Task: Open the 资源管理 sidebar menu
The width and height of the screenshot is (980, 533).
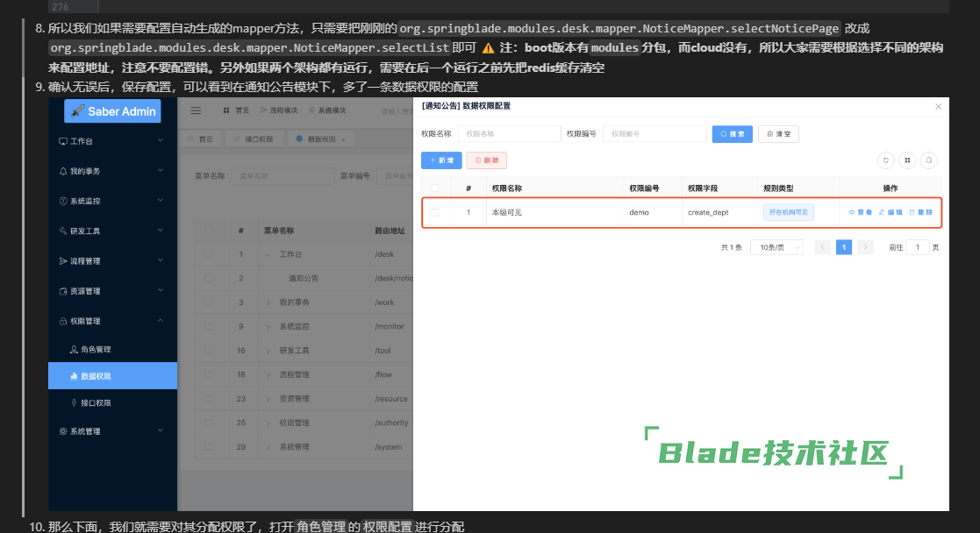Action: [x=112, y=291]
